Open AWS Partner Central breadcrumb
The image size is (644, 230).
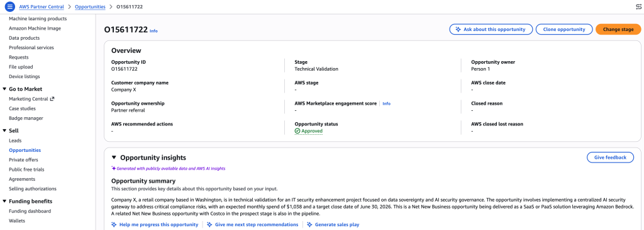(42, 7)
